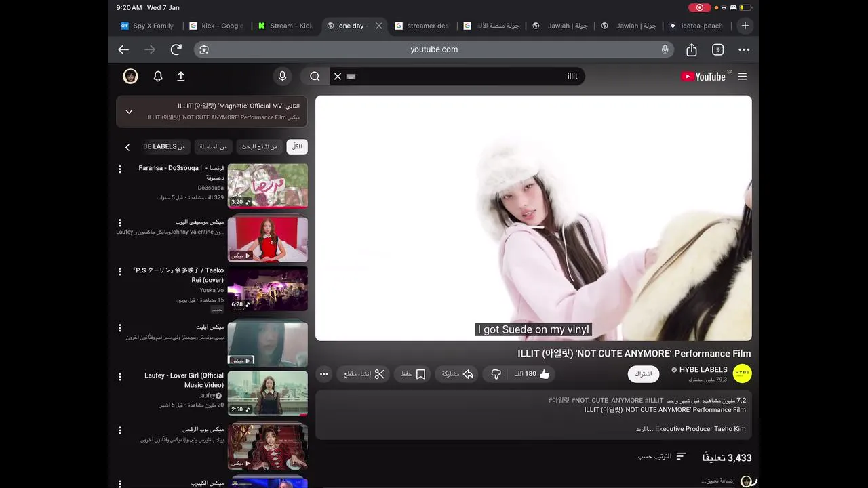Start YouTube voice search microphone
This screenshot has height=488, width=868.
click(x=282, y=77)
